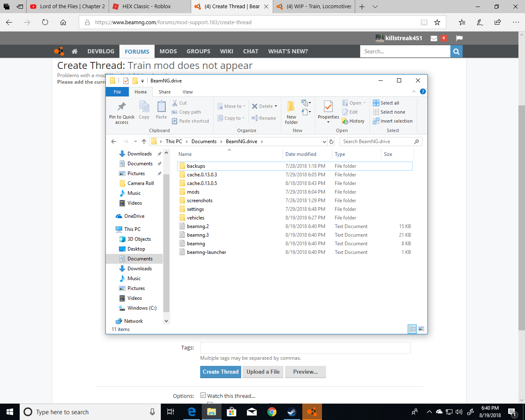Image resolution: width=525 pixels, height=420 pixels.
Task: Click the browser page vertical scrollbar
Action: point(522,217)
